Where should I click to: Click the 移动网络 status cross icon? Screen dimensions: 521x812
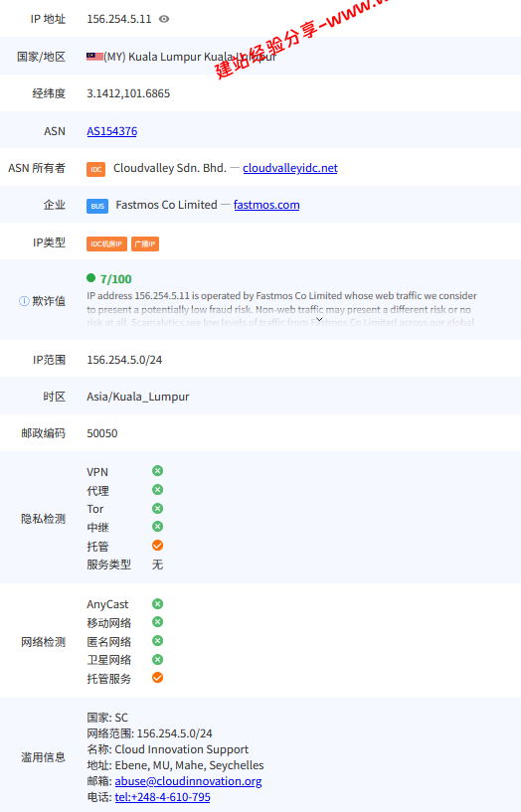coord(157,622)
